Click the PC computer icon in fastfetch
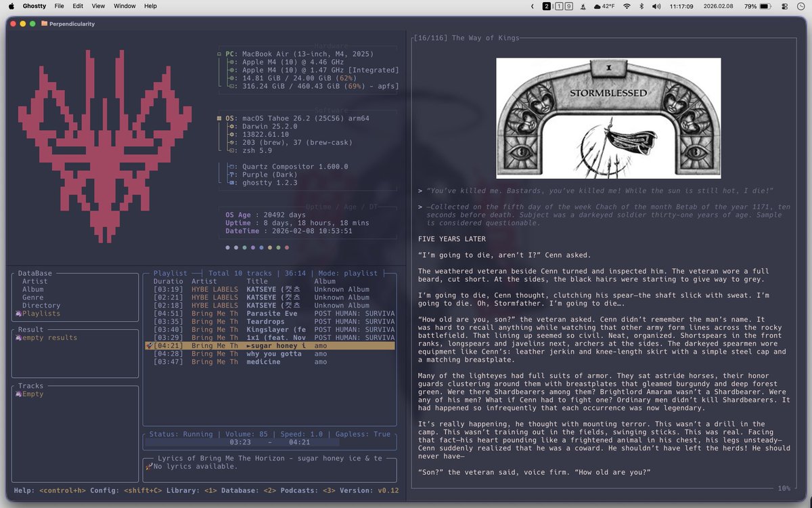Viewport: 812px width, 508px height. coord(219,54)
